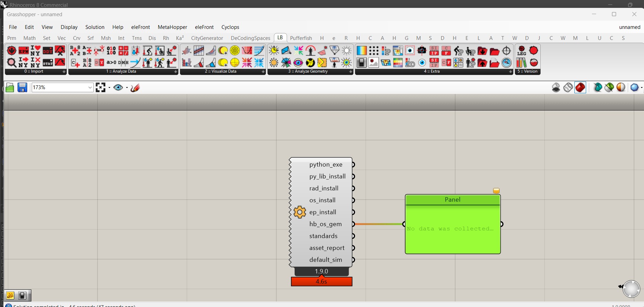Toggle preview for selected objects only
644x307 pixels.
tap(598, 87)
